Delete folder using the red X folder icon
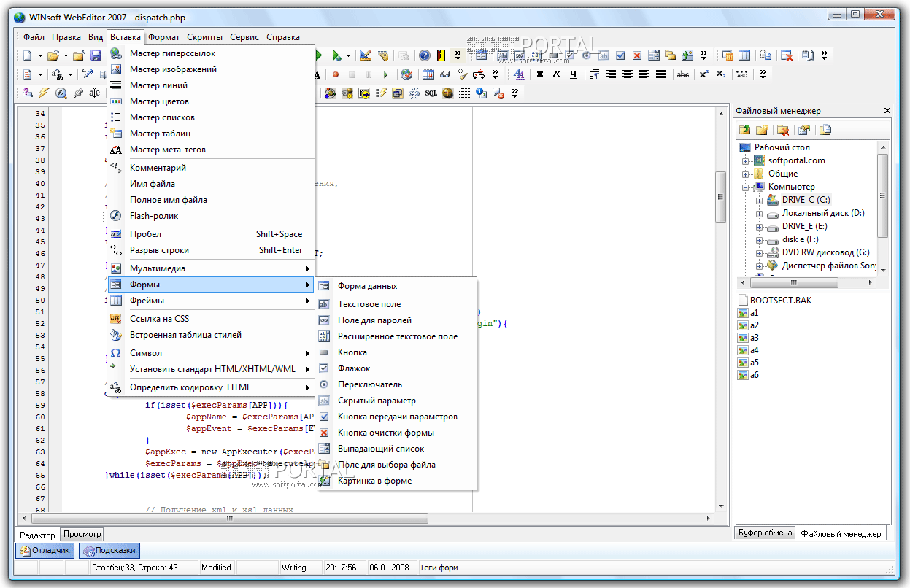 [783, 130]
